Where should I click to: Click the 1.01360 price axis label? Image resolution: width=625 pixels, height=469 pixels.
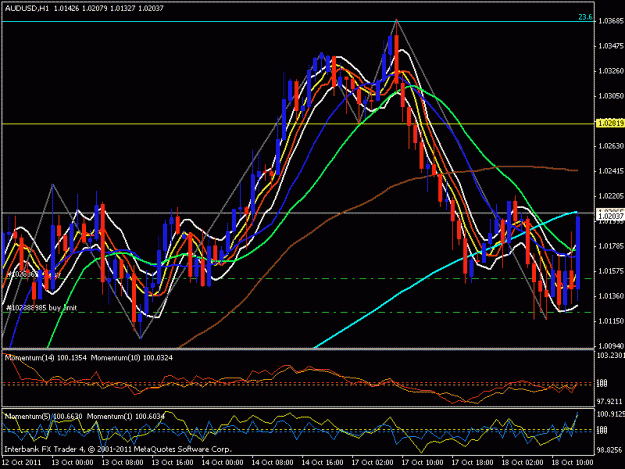pos(611,296)
